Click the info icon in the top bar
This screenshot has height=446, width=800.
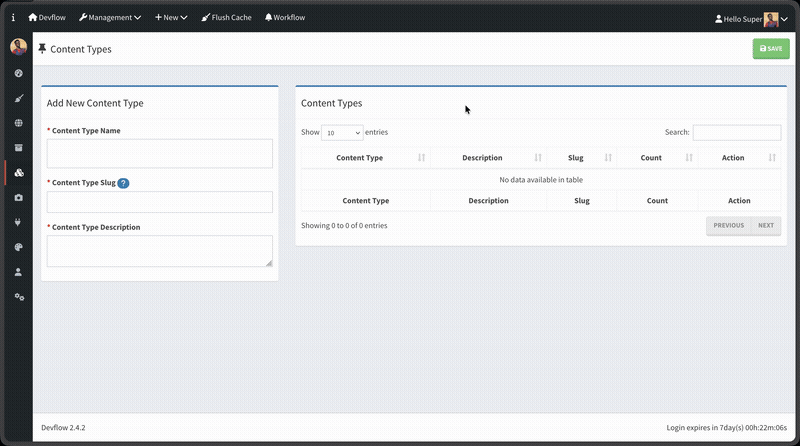point(13,17)
